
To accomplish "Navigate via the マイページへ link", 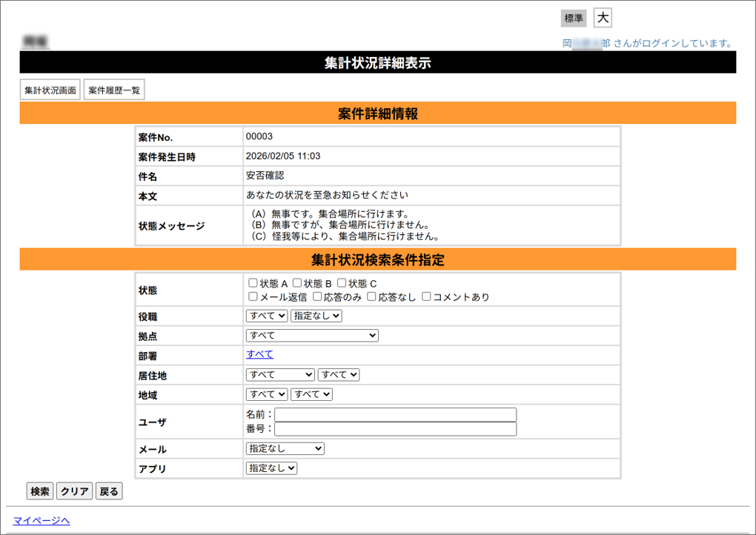I will point(42,521).
